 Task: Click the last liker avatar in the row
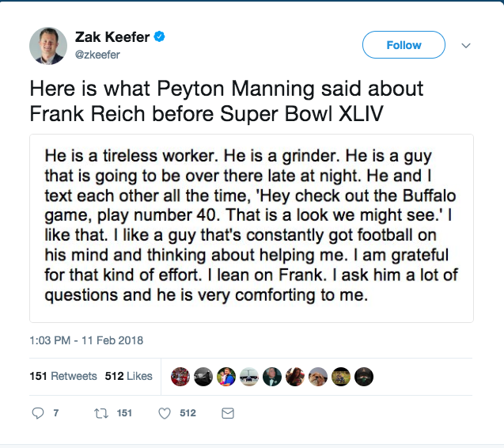click(x=364, y=377)
